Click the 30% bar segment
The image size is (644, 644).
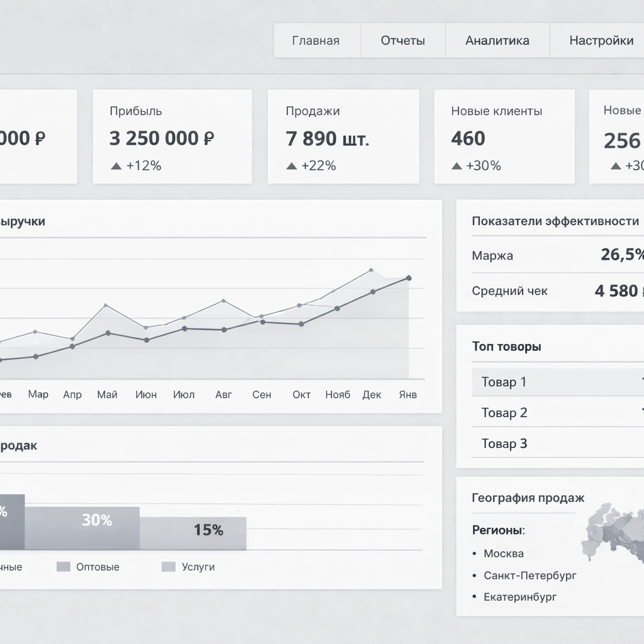82,528
